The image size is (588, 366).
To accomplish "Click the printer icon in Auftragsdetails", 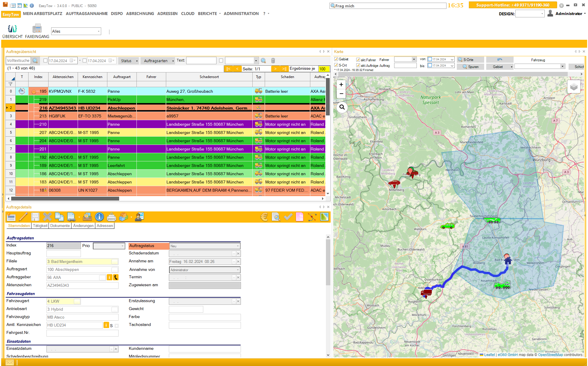I will point(111,217).
